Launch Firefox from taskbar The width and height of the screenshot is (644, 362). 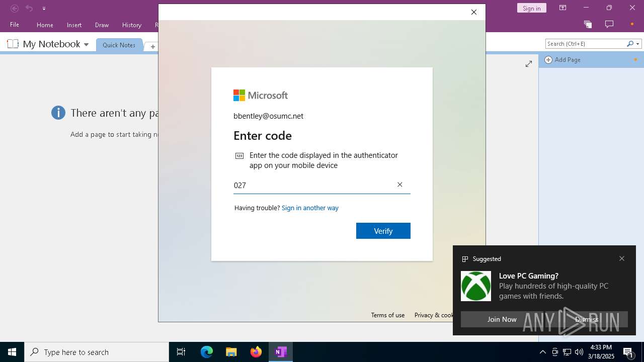click(256, 352)
